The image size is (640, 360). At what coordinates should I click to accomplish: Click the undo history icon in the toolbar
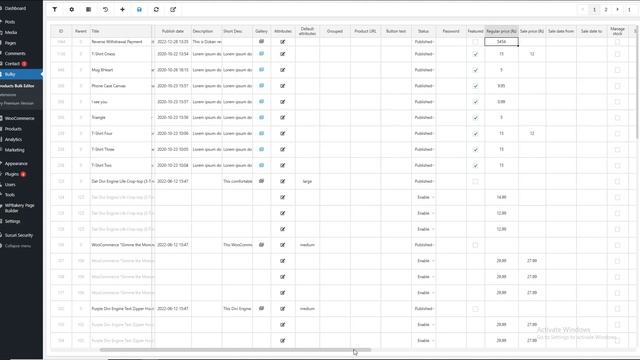pos(105,9)
